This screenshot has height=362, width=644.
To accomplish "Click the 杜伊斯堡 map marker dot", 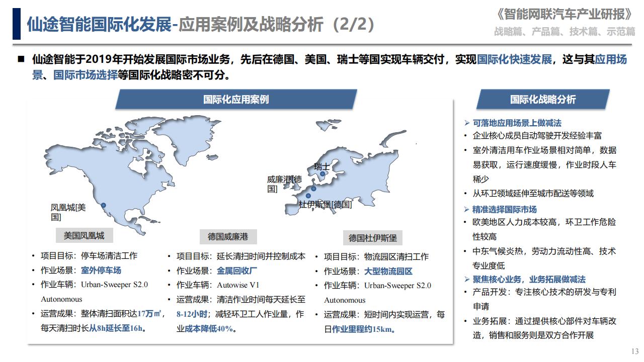I will [308, 196].
